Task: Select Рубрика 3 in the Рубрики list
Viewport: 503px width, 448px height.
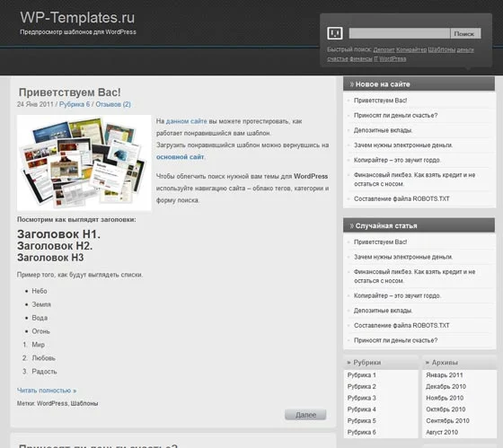Action: pyautogui.click(x=361, y=398)
